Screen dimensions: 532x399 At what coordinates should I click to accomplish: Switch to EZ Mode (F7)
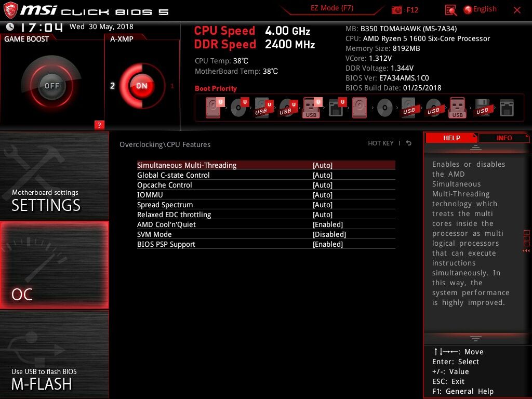[332, 8]
